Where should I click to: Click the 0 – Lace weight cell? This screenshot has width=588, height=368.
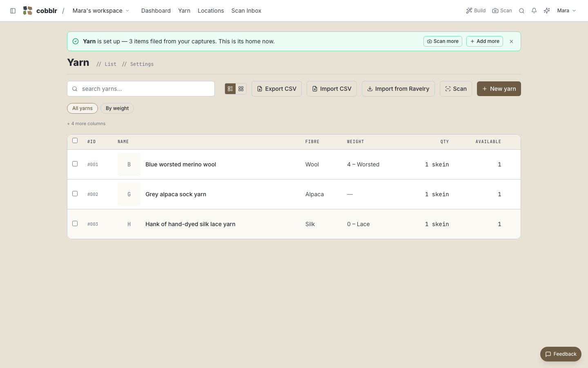point(358,224)
